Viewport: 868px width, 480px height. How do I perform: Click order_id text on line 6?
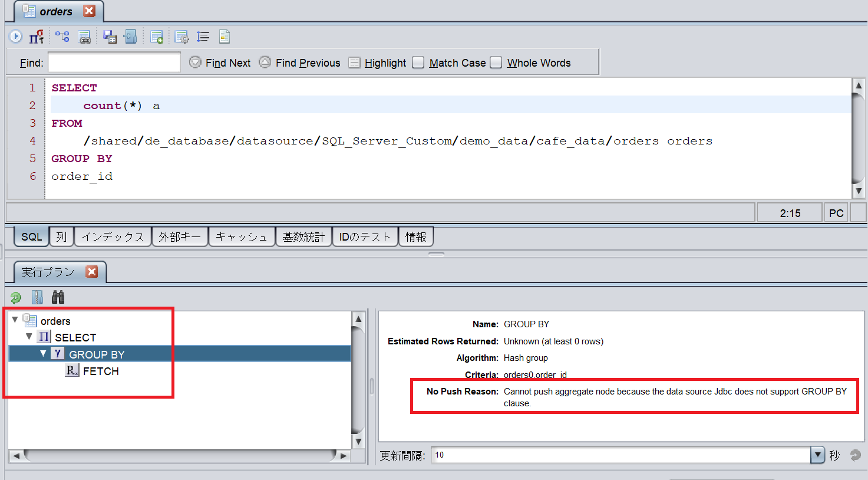82,176
